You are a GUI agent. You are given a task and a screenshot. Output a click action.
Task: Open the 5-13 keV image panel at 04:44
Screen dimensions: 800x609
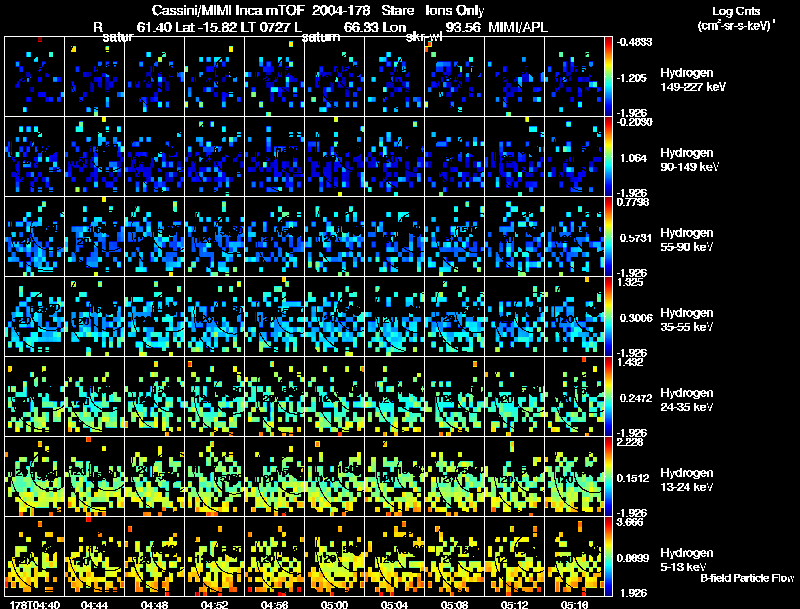[x=94, y=557]
